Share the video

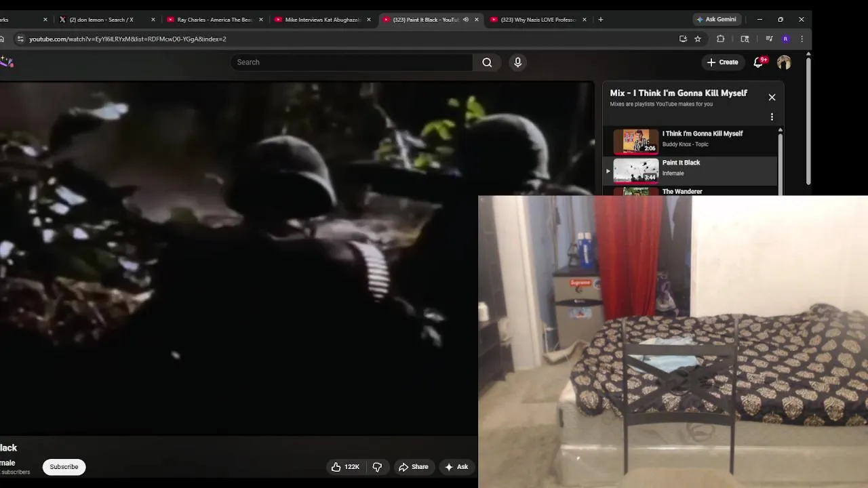pos(414,467)
